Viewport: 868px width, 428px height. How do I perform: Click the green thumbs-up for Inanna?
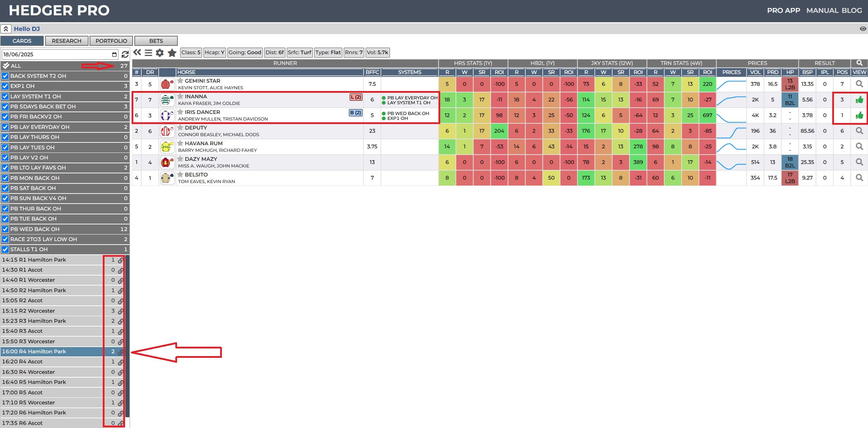tap(859, 100)
